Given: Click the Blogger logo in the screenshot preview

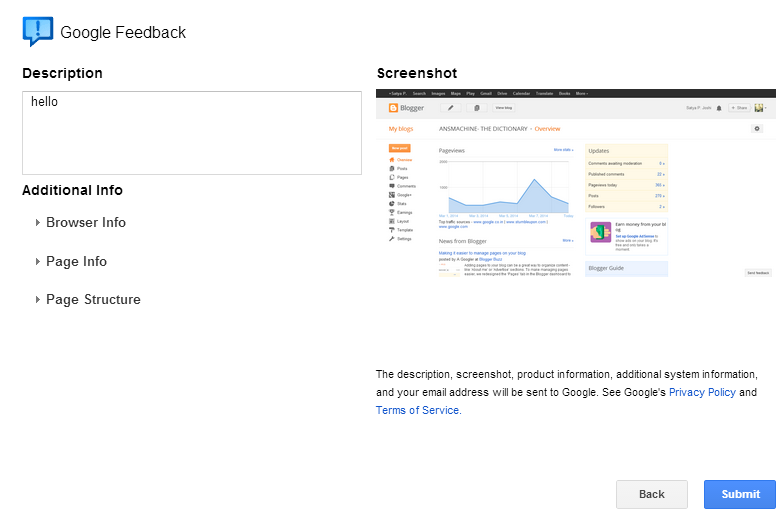Looking at the screenshot, I should [x=407, y=108].
